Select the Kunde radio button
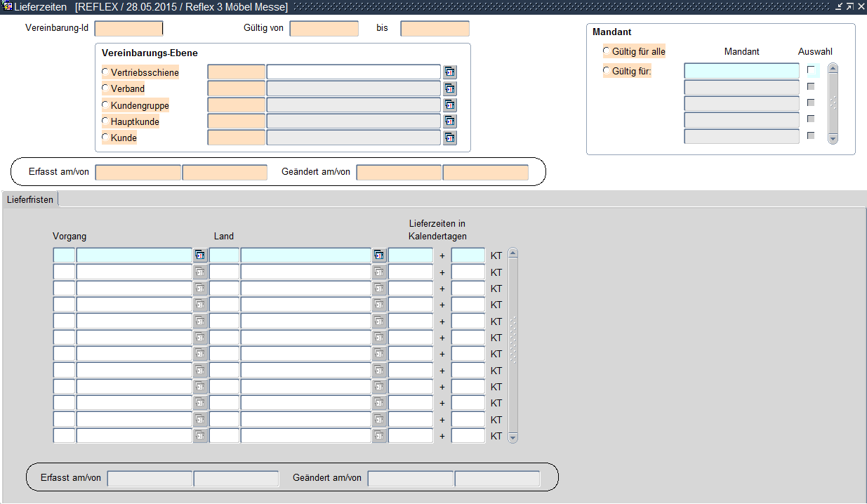Image resolution: width=867 pixels, height=504 pixels. click(105, 138)
